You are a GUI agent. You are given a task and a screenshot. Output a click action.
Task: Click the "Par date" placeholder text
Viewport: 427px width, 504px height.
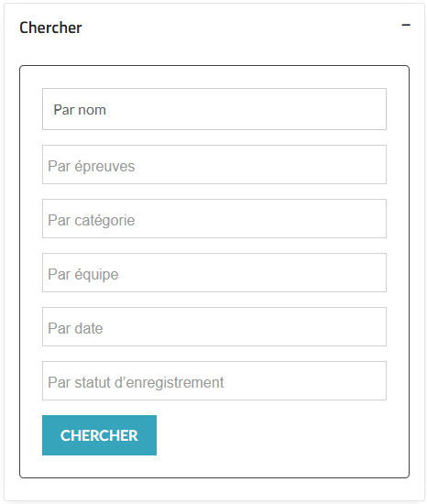tap(75, 328)
